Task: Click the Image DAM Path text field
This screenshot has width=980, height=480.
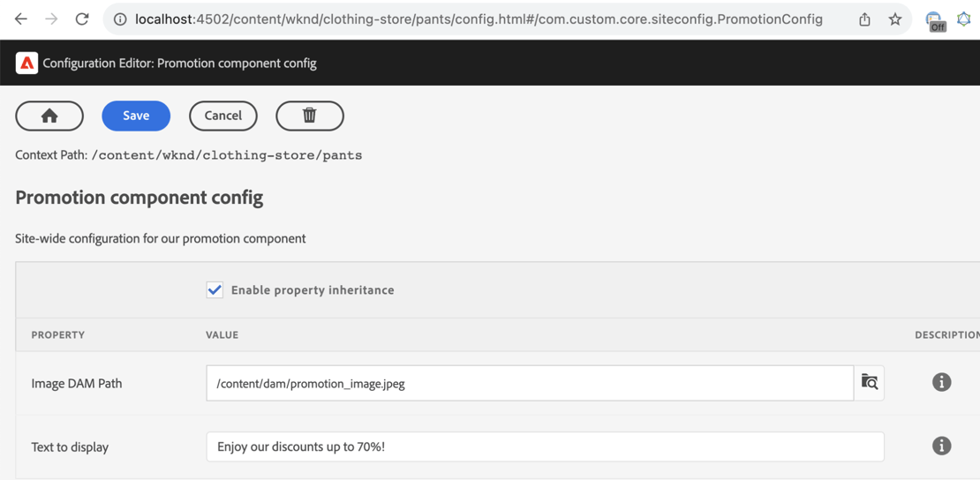Action: coord(530,384)
